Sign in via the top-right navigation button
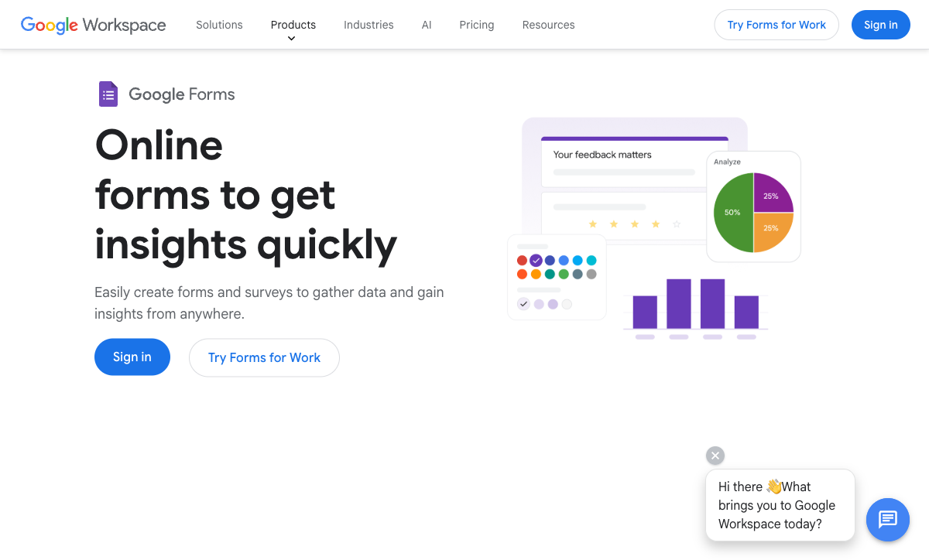929x560 pixels. [880, 25]
